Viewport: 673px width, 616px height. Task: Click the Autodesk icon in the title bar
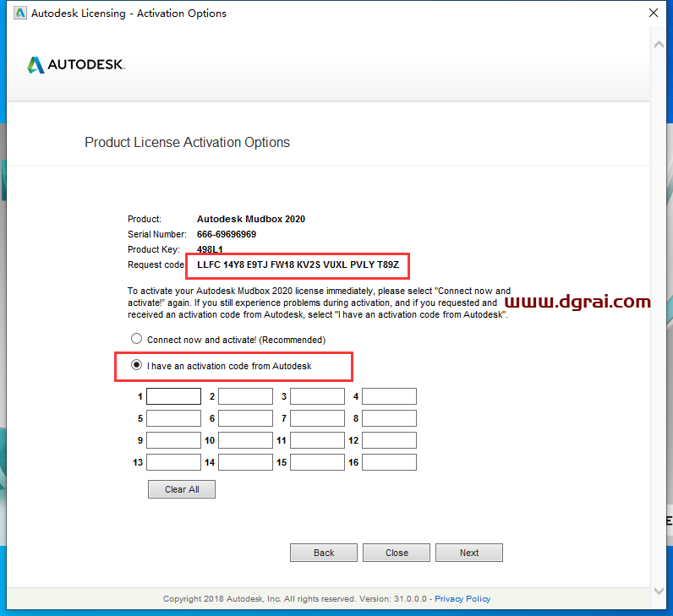point(20,14)
